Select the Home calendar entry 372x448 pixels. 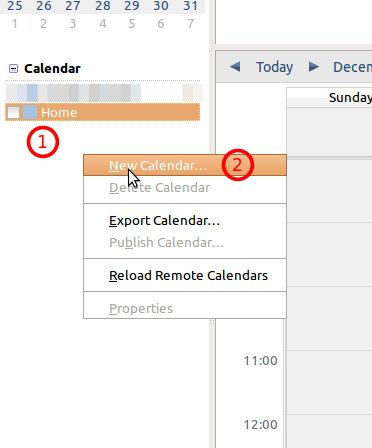[x=103, y=112]
